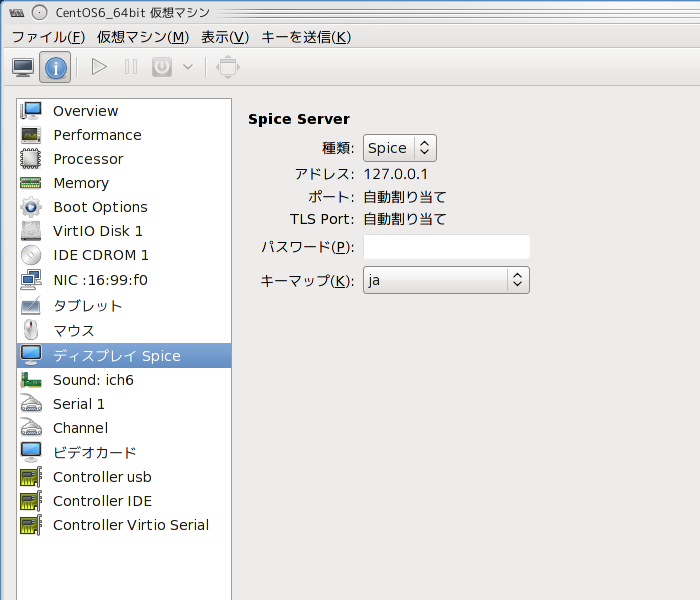Select the IDE CDROM 1 disc icon
Viewport: 700px width, 600px height.
[x=31, y=255]
